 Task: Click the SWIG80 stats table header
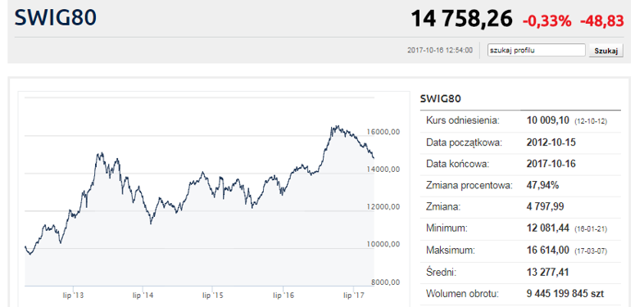point(441,98)
